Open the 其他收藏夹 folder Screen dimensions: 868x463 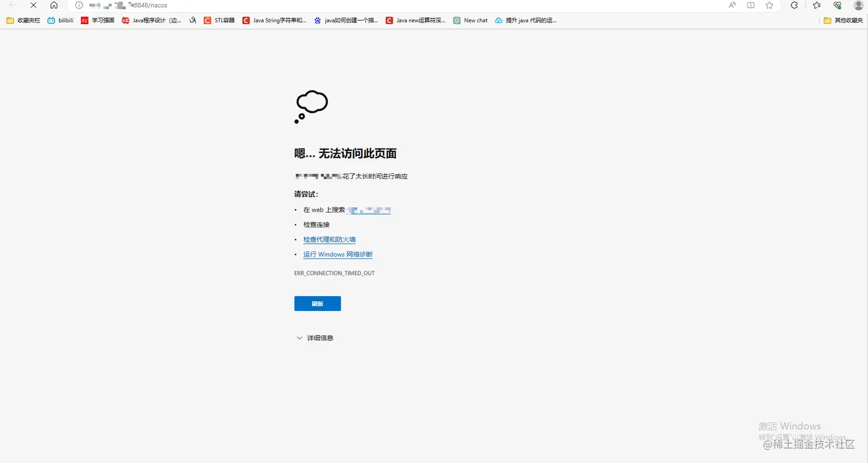[843, 20]
